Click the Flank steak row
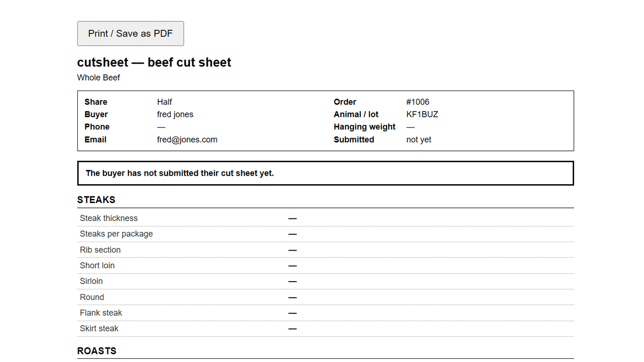 click(326, 313)
